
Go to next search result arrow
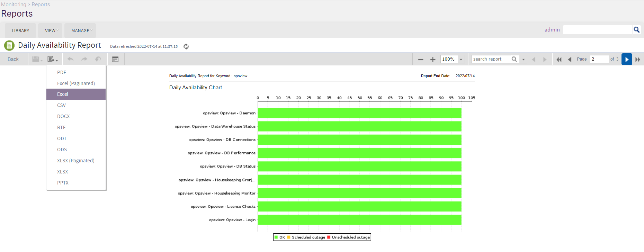click(545, 60)
